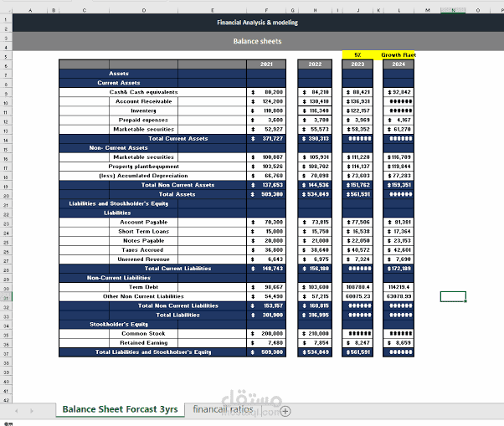Select the column F header
Image resolution: width=504 pixels, height=426 pixels.
266,10
